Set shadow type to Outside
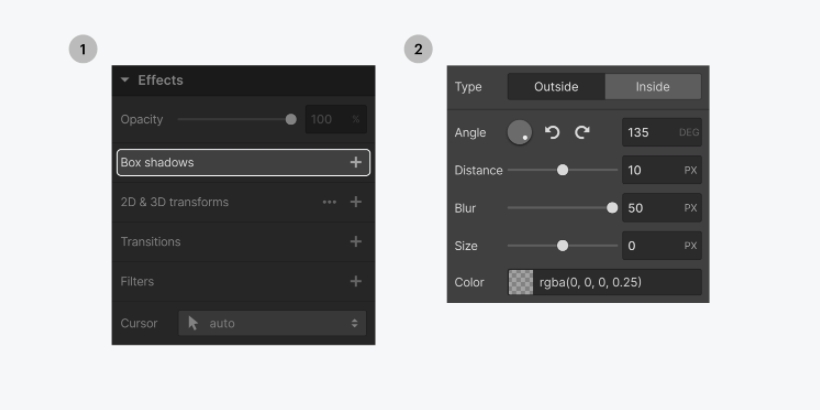820x410 pixels. pos(556,87)
